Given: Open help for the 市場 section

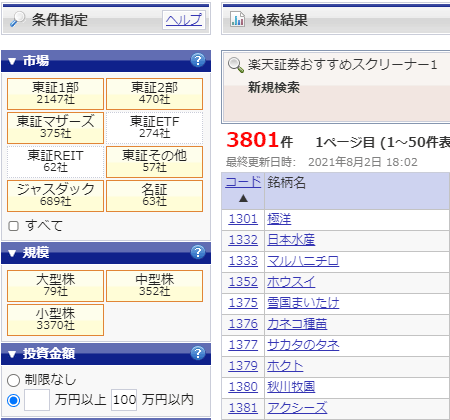Looking at the screenshot, I should click(198, 60).
